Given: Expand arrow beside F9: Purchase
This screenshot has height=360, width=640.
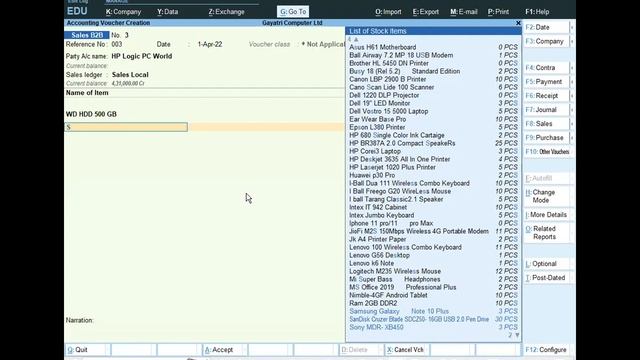Looking at the screenshot, I should [x=572, y=138].
